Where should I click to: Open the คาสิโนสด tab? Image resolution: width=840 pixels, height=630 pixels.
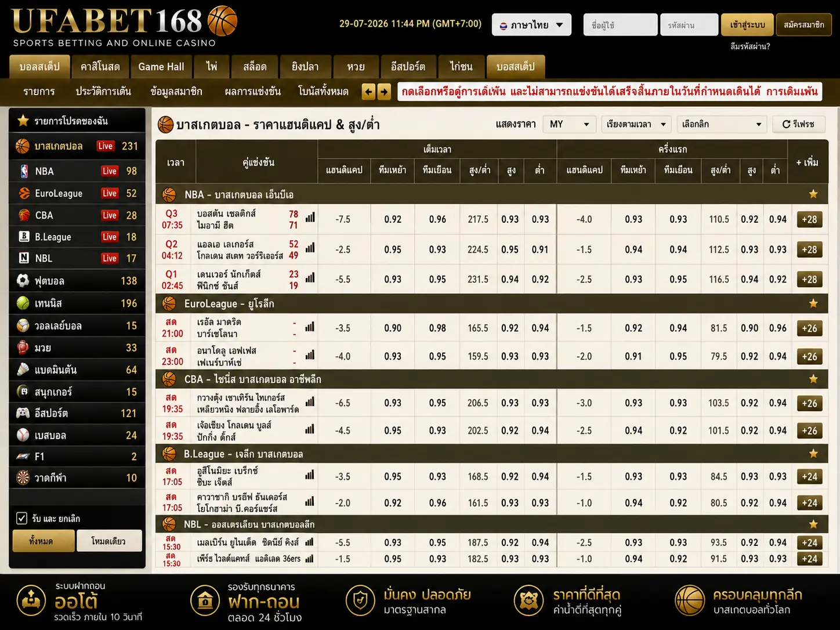pyautogui.click(x=100, y=67)
